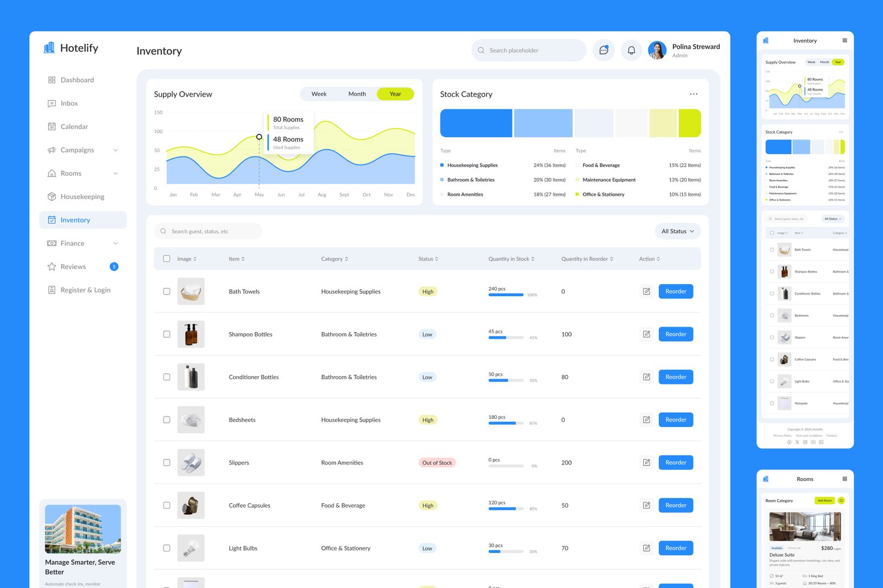Open the chat messages icon

click(x=603, y=50)
